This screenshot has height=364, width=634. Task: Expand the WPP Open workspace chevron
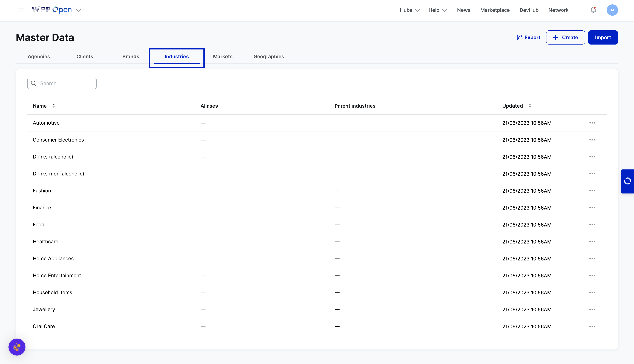pyautogui.click(x=78, y=10)
